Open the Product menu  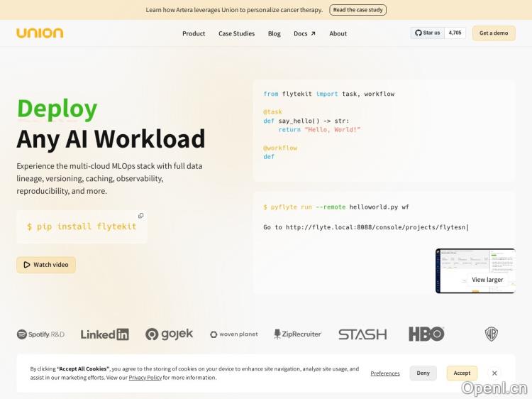click(194, 33)
